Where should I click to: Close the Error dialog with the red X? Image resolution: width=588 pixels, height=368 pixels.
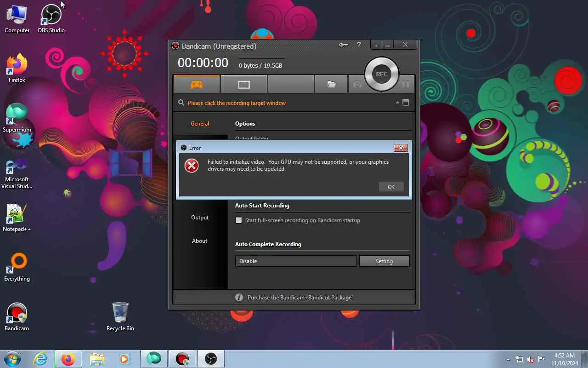click(x=401, y=148)
